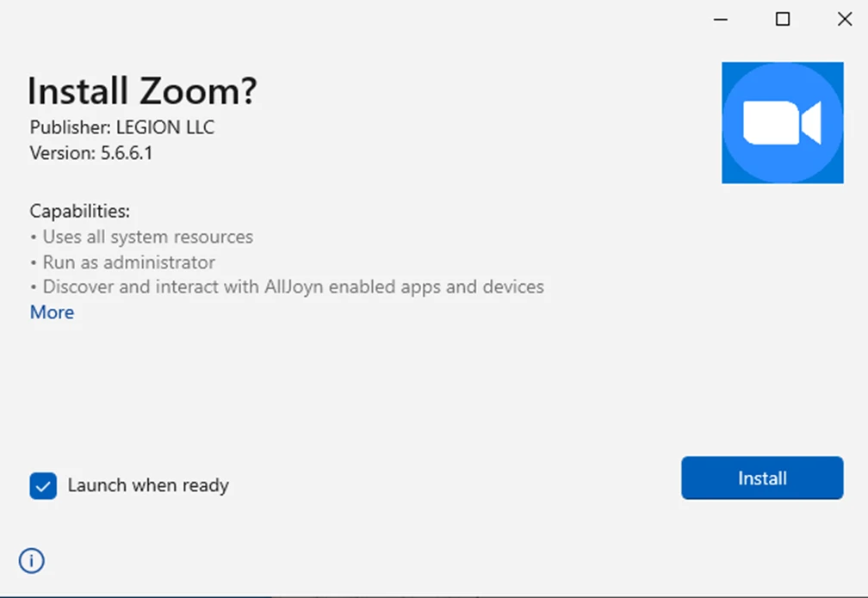
Task: Click the maximize square icon
Action: (x=782, y=18)
